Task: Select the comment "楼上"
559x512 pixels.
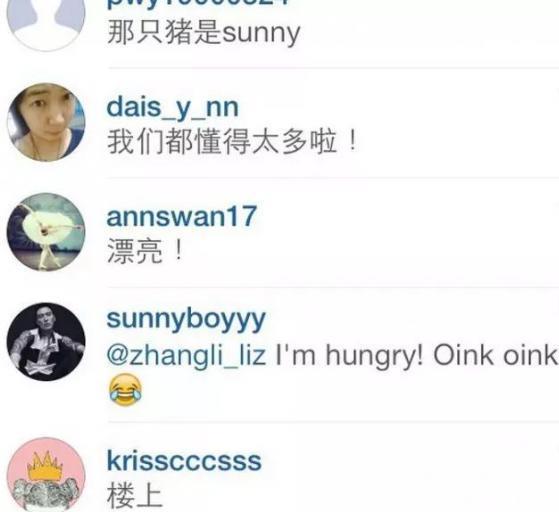Action: tap(135, 495)
